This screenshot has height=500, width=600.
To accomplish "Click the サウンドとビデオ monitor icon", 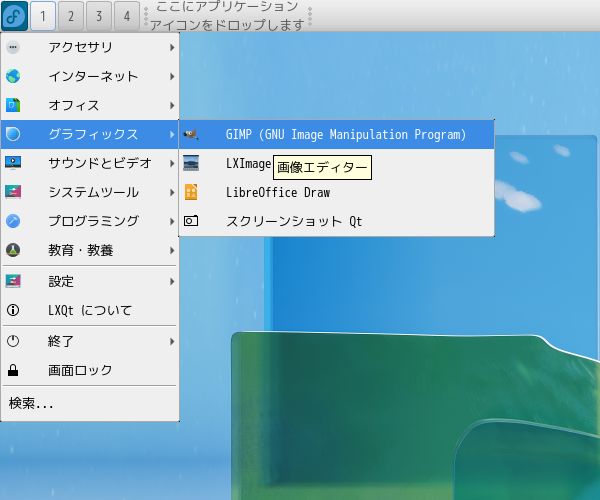I will (x=13, y=163).
